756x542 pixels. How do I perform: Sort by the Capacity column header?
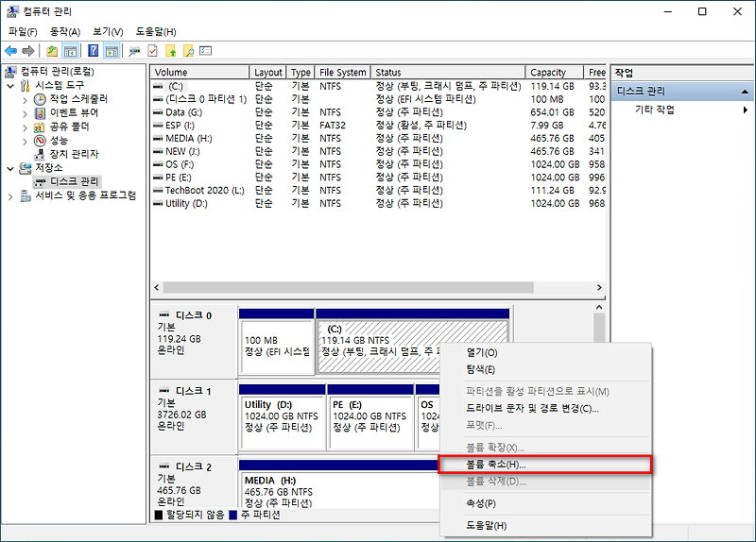pos(555,73)
